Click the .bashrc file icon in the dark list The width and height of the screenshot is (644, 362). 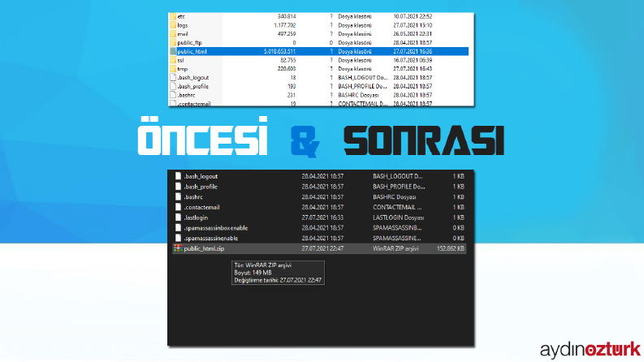click(178, 196)
